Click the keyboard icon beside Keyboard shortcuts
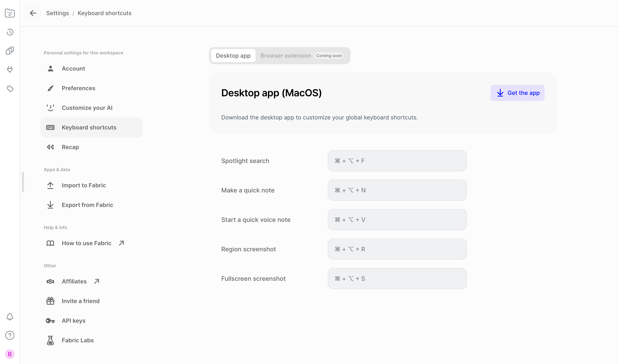The image size is (619, 364). pyautogui.click(x=50, y=127)
